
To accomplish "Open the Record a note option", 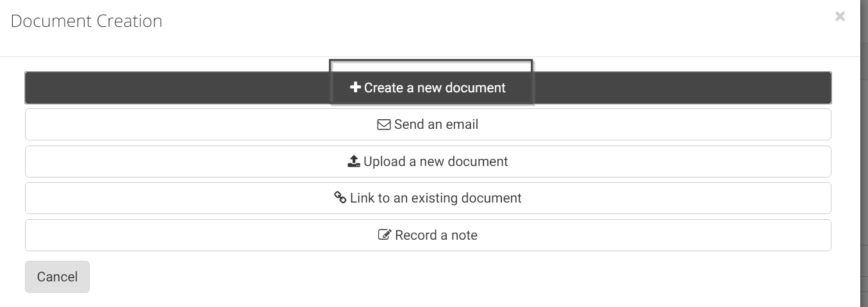I will pos(428,235).
